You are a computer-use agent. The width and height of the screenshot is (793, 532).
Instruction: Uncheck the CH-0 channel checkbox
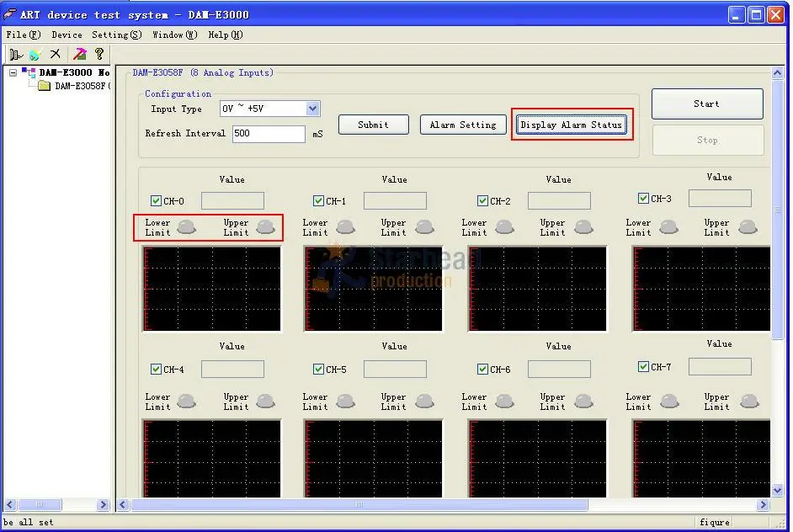tap(156, 201)
